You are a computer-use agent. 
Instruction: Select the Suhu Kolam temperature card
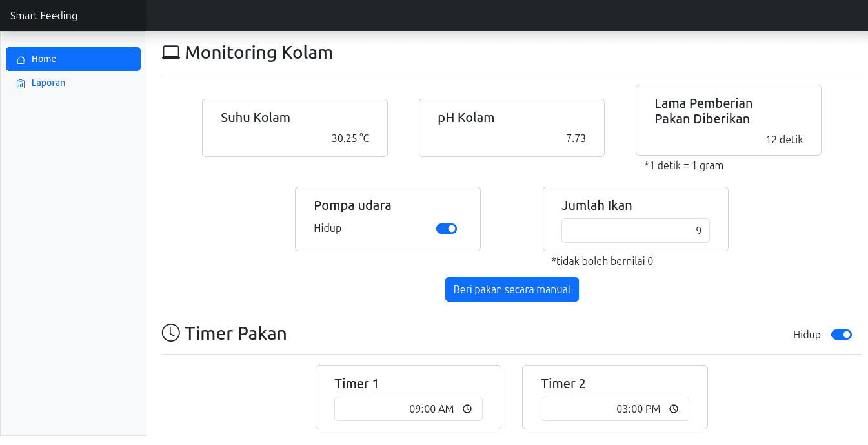click(295, 128)
